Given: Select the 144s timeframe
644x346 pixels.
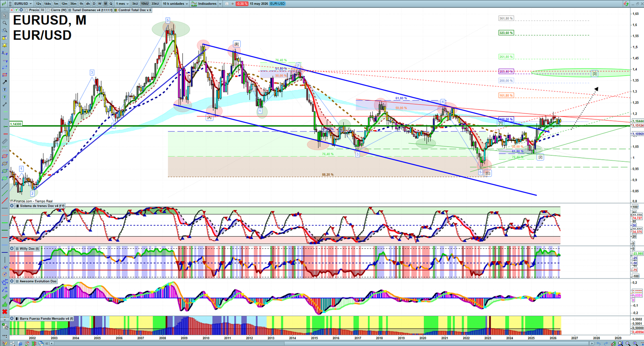Looking at the screenshot, I should click(47, 4).
